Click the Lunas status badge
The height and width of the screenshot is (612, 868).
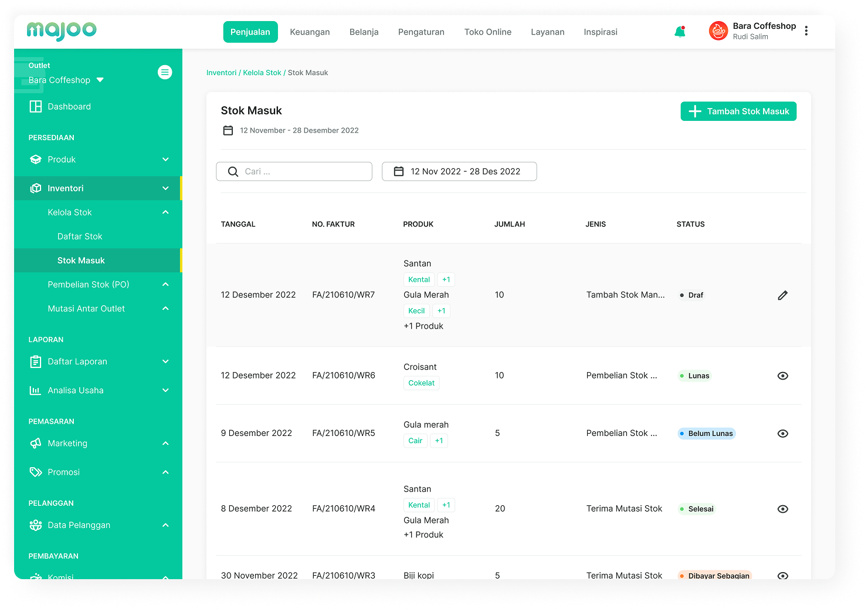694,376
